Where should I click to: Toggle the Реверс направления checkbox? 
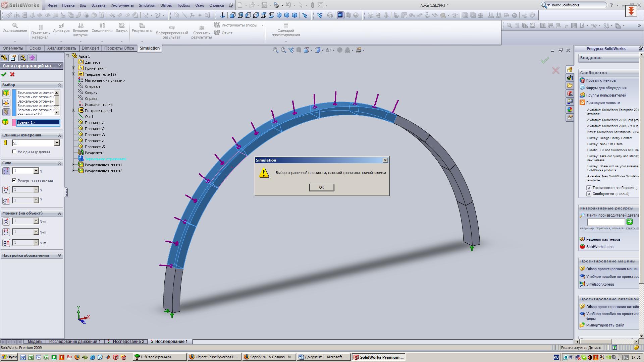coord(14,180)
